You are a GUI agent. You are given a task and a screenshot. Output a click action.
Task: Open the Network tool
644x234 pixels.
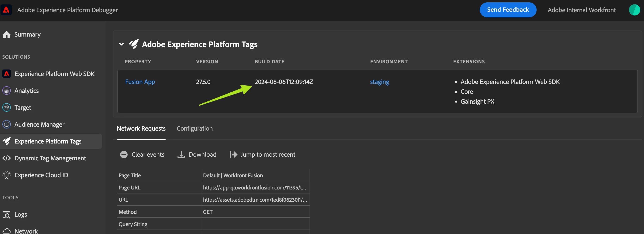(x=26, y=231)
